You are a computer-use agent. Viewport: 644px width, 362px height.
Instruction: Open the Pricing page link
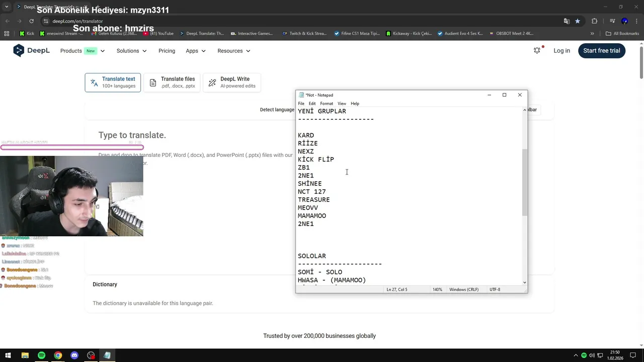(x=167, y=51)
